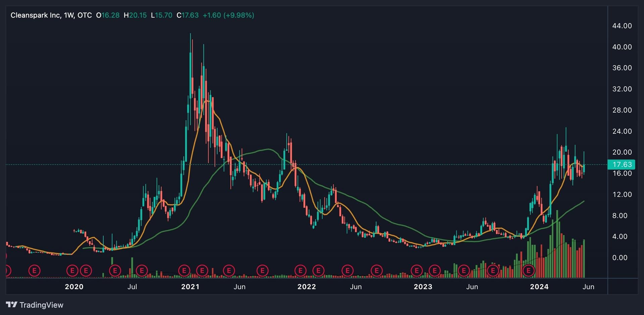644x315 pixels.
Task: Click the earnings E marker just left of 2021
Action: [184, 270]
